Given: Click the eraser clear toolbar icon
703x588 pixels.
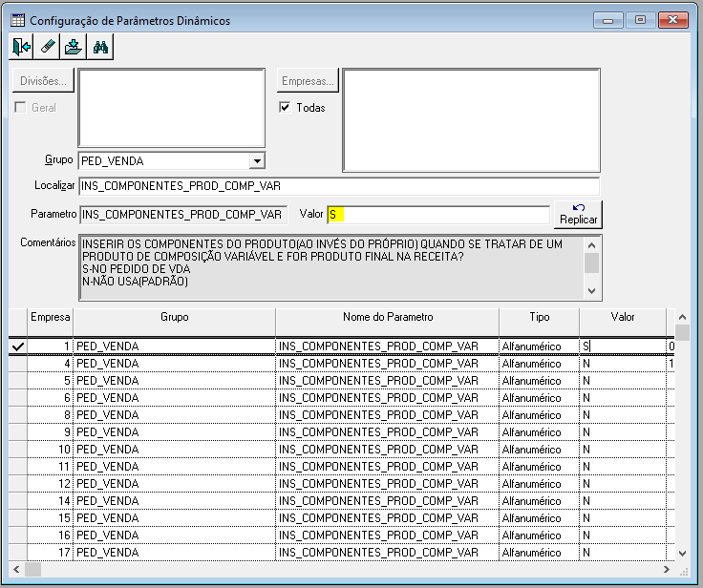Looking at the screenshot, I should click(47, 47).
